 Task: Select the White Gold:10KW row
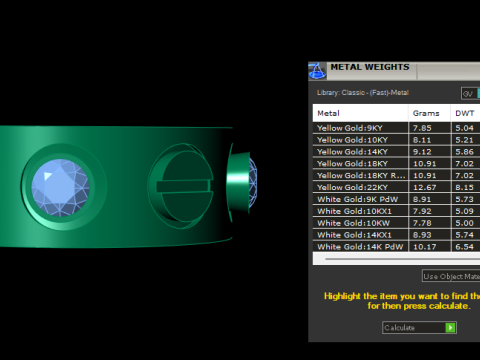coord(396,223)
